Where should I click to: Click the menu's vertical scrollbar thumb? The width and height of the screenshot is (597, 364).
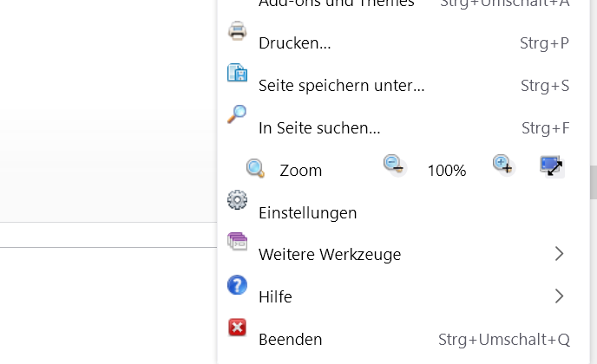(593, 182)
